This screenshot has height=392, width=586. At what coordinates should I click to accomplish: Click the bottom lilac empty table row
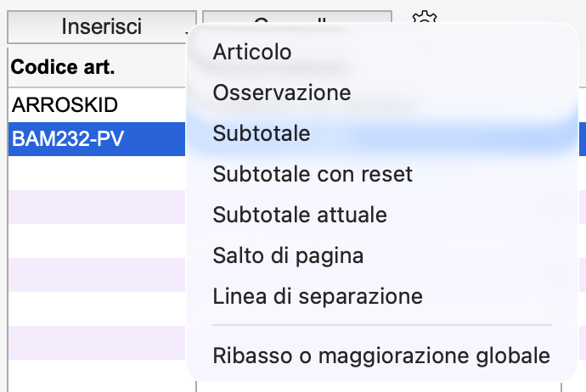[93, 342]
